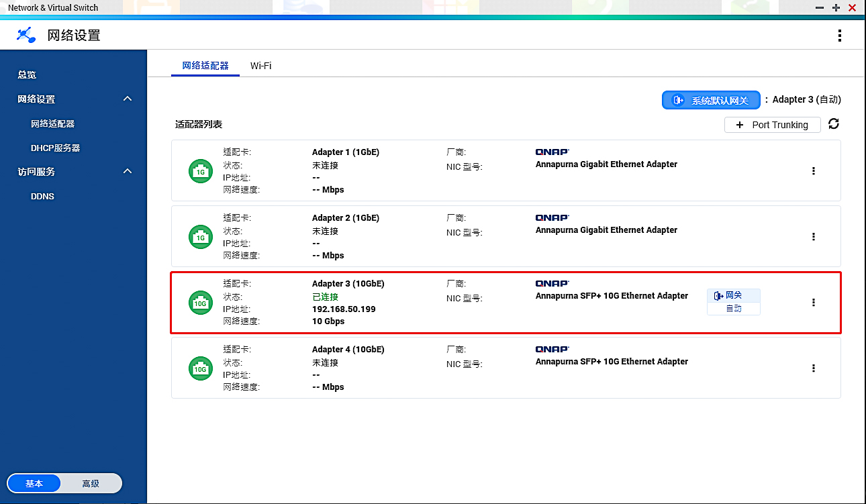Select the 网络适配器 tab

[205, 66]
